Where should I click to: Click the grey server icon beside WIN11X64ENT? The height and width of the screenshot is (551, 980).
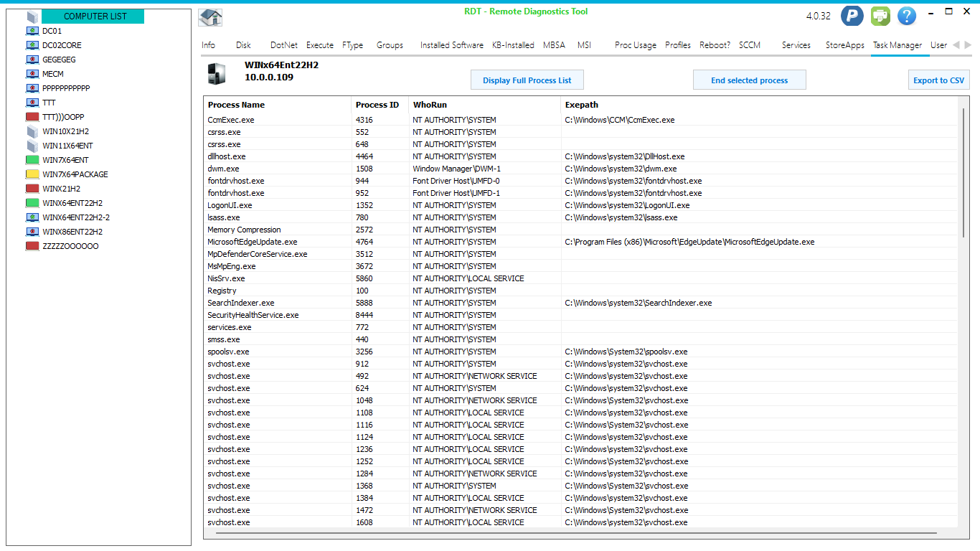pos(32,146)
